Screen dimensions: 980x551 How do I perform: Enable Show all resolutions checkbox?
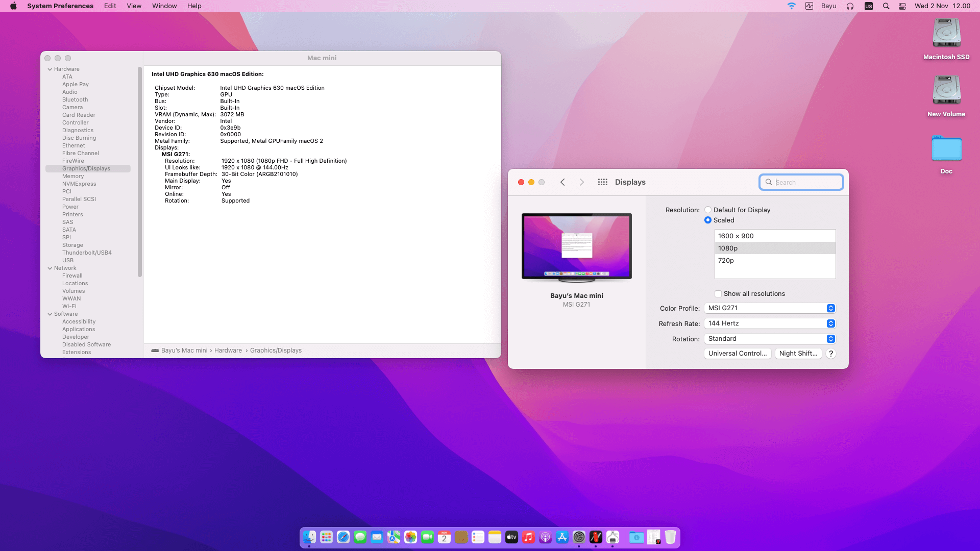(x=718, y=294)
